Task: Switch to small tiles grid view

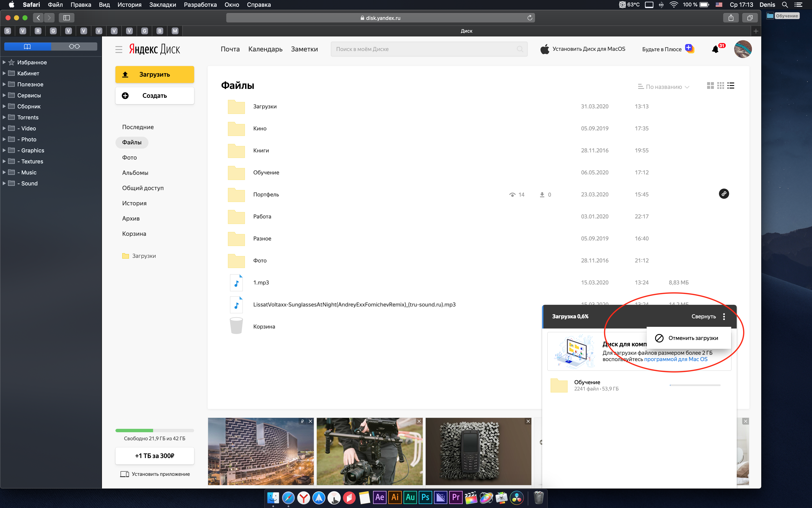Action: [x=720, y=86]
